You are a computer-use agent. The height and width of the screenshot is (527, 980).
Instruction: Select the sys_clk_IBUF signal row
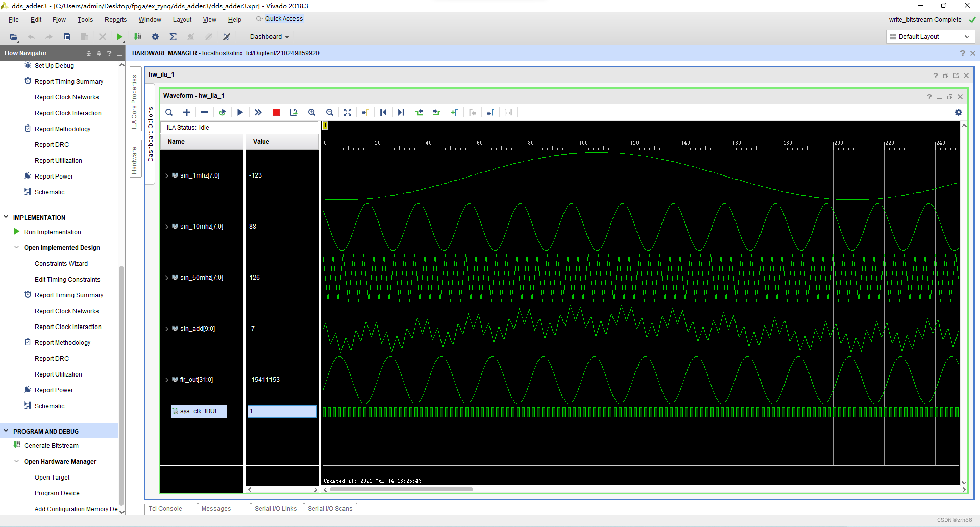pos(199,411)
